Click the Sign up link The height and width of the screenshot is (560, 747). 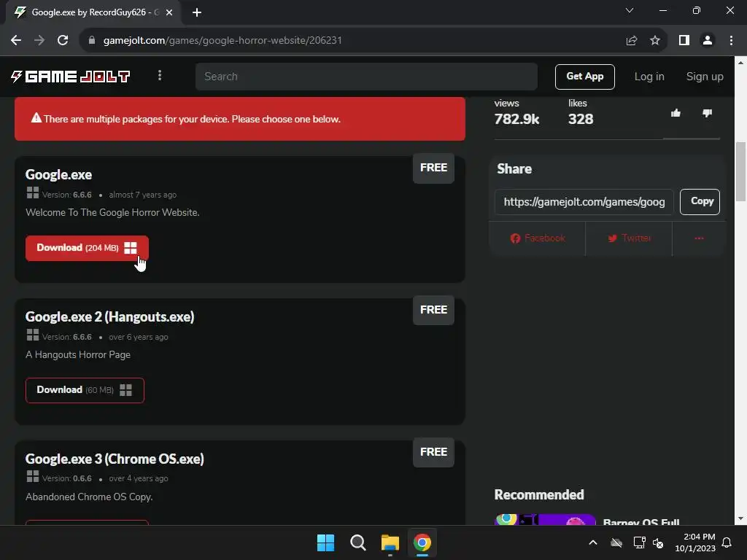[x=705, y=77]
